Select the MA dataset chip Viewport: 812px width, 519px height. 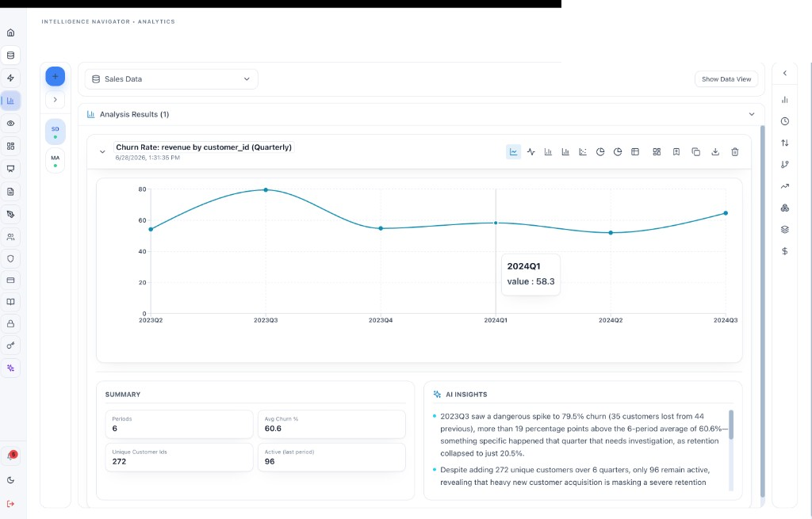point(56,160)
